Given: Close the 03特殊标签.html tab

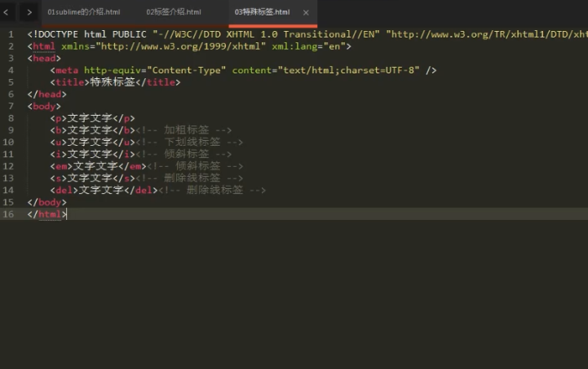Looking at the screenshot, I should [x=306, y=13].
